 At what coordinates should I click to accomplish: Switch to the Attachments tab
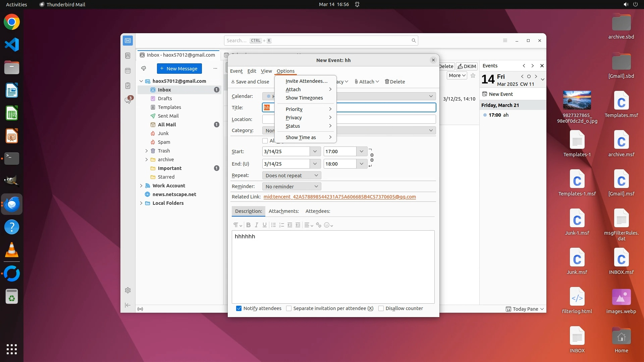(283, 211)
